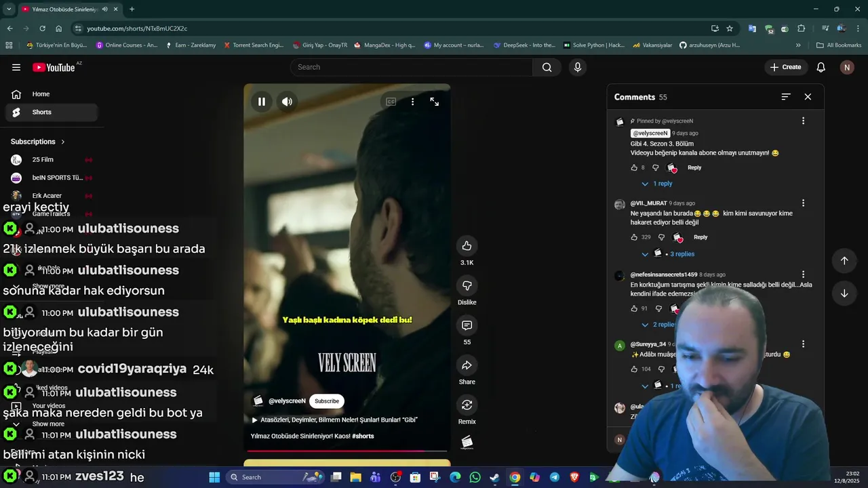The width and height of the screenshot is (868, 488).
Task: Open the 25 Film subscription
Action: click(x=52, y=160)
